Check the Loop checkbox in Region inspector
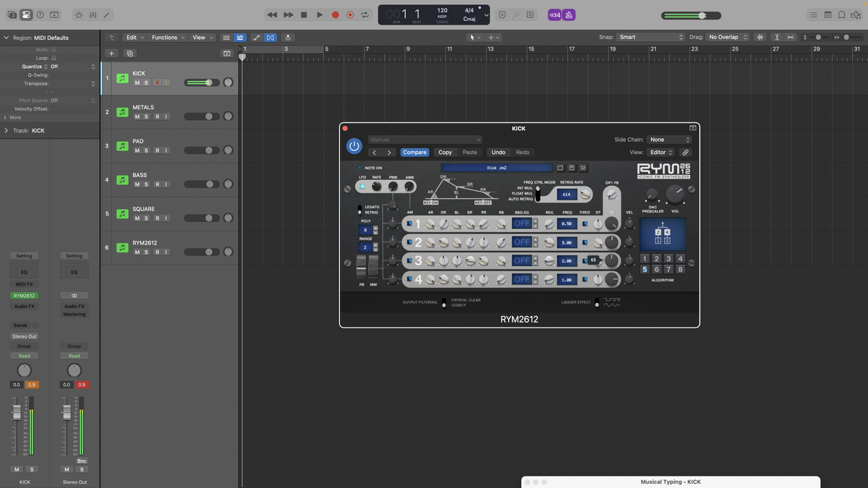 coord(54,58)
